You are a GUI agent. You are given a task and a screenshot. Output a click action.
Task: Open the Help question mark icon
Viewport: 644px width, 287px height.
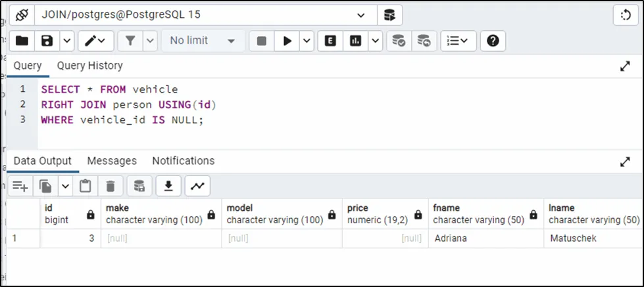point(492,41)
